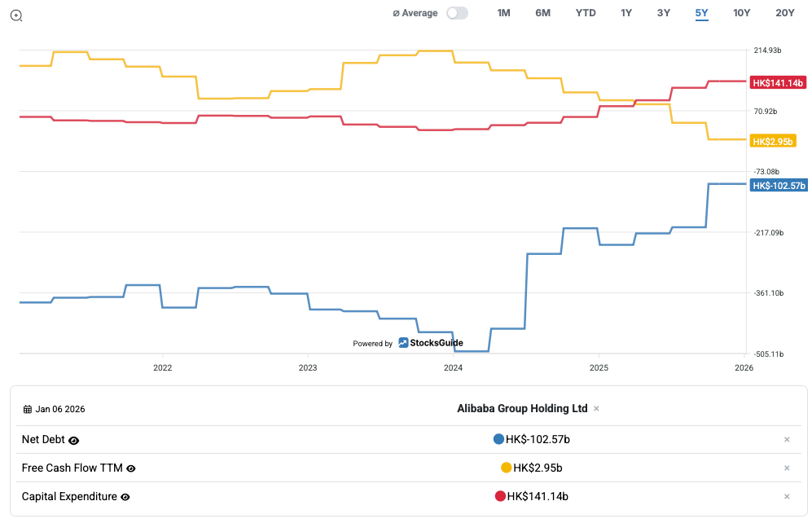Toggle Net Debt visibility eye
812x523 pixels.
click(x=74, y=441)
